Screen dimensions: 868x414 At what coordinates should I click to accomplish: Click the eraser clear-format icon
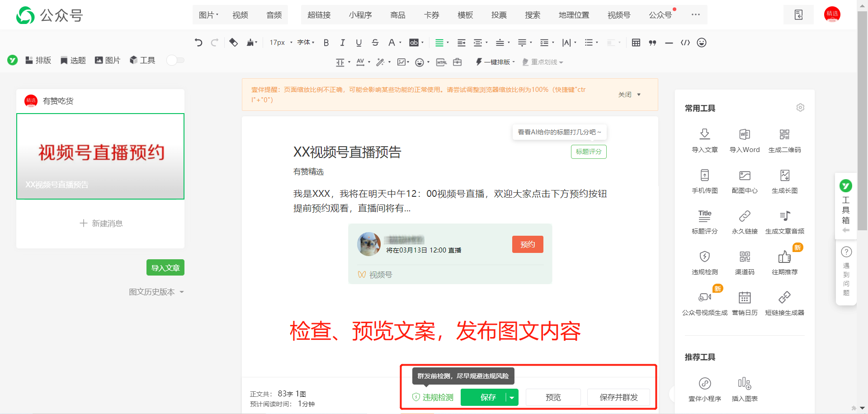(x=233, y=43)
